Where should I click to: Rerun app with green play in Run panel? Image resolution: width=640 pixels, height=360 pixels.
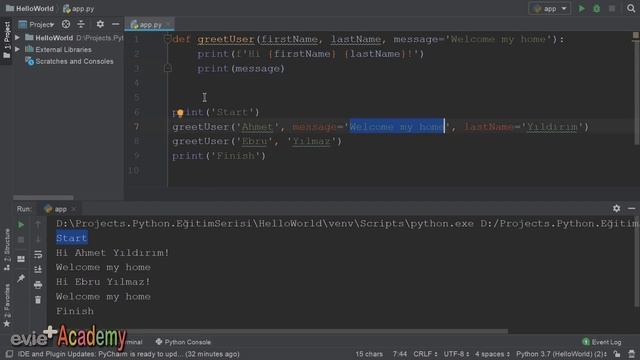pyautogui.click(x=21, y=224)
